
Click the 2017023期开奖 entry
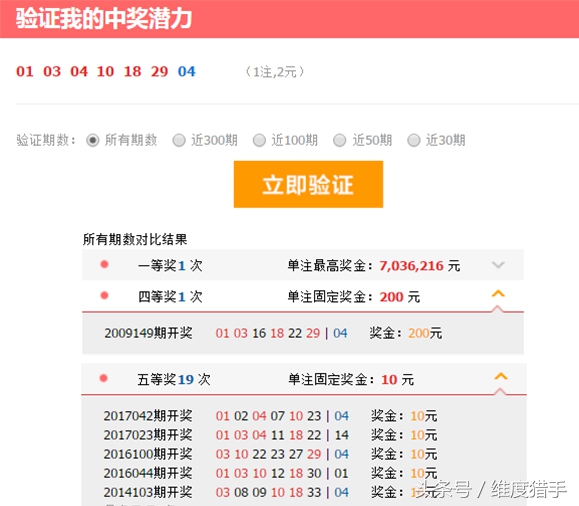click(148, 435)
